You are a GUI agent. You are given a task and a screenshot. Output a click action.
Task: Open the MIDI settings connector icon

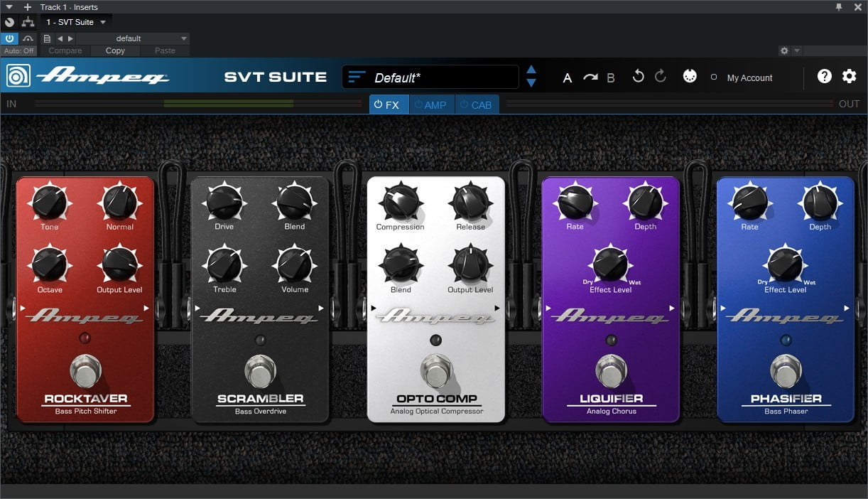coord(690,77)
